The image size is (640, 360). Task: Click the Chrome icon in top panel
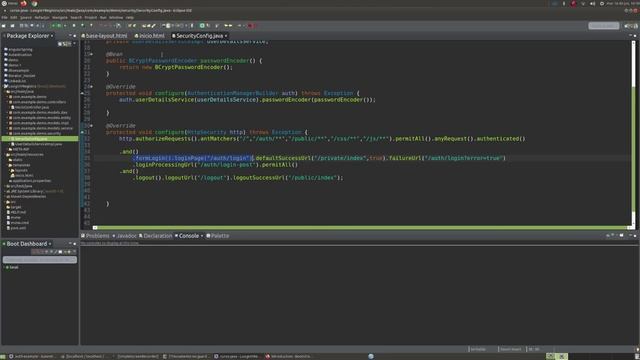[x=35, y=3]
